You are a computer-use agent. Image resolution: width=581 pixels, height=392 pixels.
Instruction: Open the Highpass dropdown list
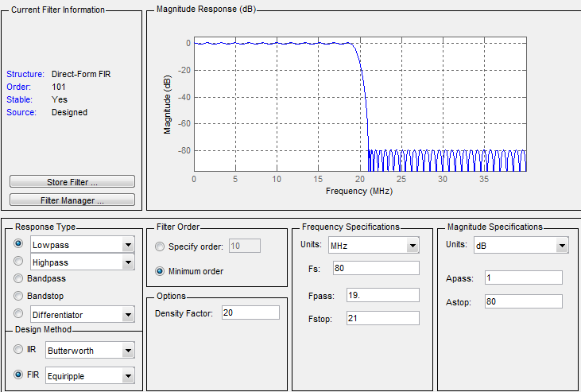click(x=128, y=262)
